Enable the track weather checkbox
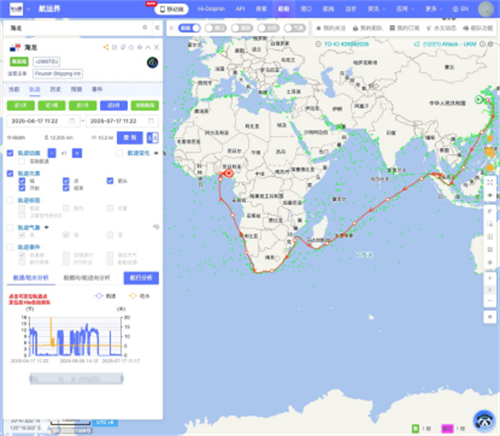 click(x=10, y=227)
